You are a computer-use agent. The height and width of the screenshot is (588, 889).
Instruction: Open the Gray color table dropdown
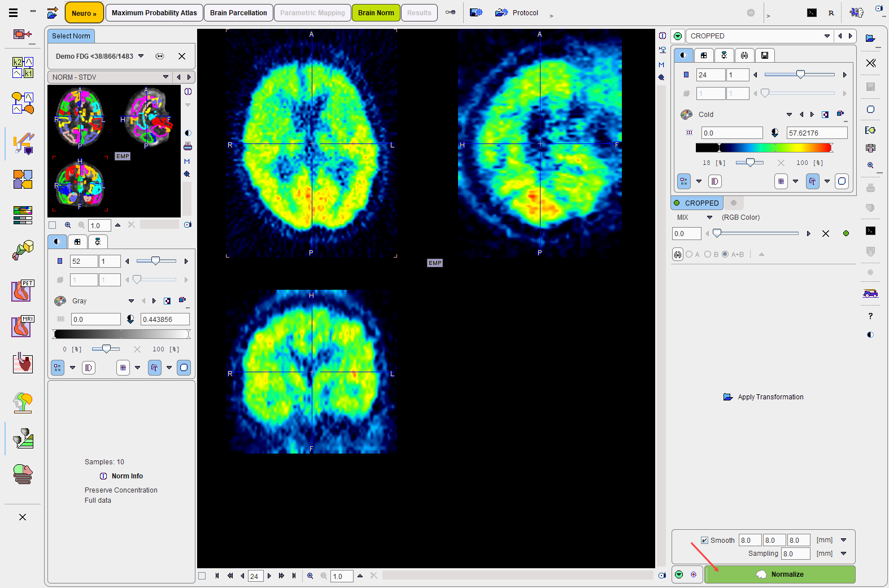click(131, 301)
